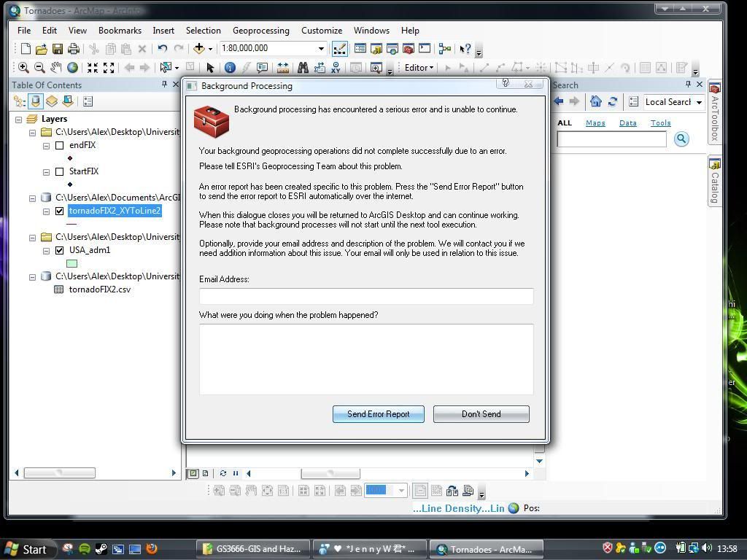This screenshot has height=560, width=747.
Task: Select the Select Elements arrow tool
Action: (x=210, y=68)
